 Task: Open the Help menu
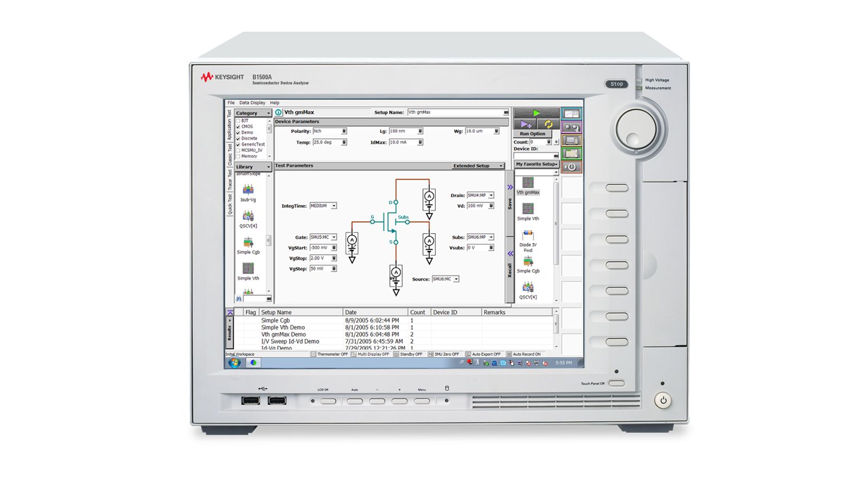[x=275, y=102]
